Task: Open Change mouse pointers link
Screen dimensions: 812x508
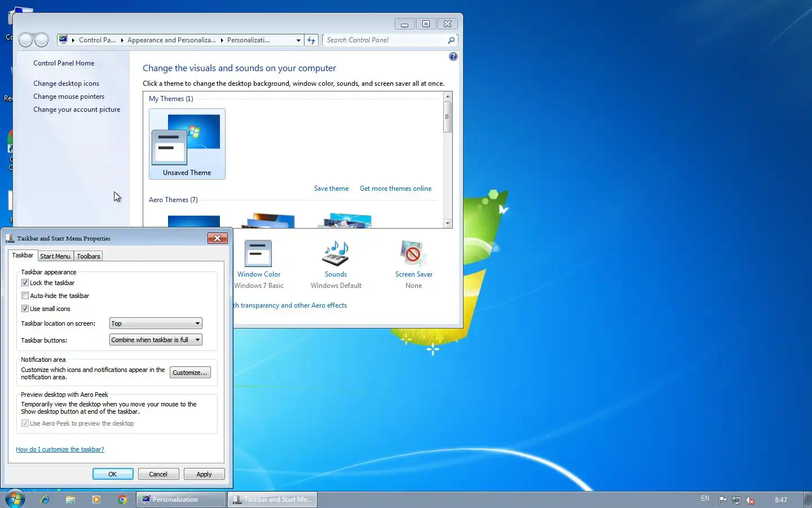Action: [x=69, y=97]
